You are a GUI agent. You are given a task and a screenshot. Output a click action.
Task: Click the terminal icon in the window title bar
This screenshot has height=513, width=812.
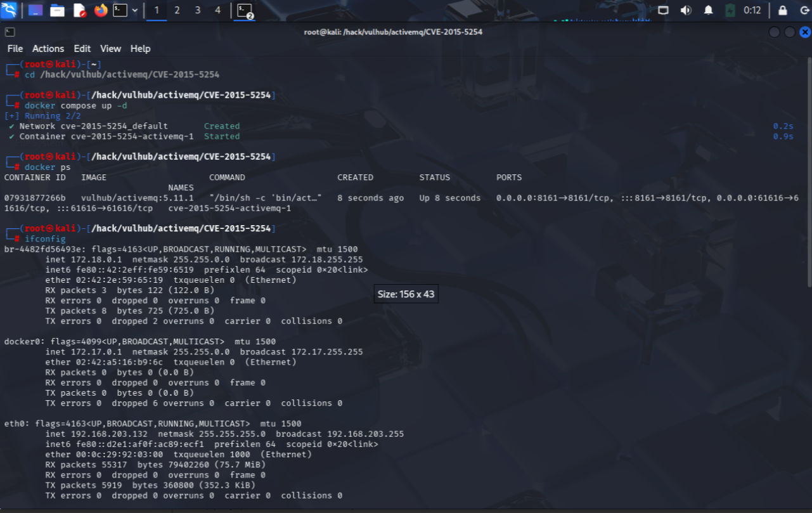pyautogui.click(x=10, y=32)
